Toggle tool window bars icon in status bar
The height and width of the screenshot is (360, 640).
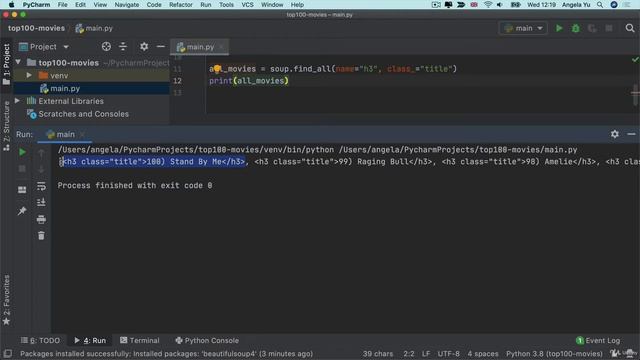click(7, 353)
